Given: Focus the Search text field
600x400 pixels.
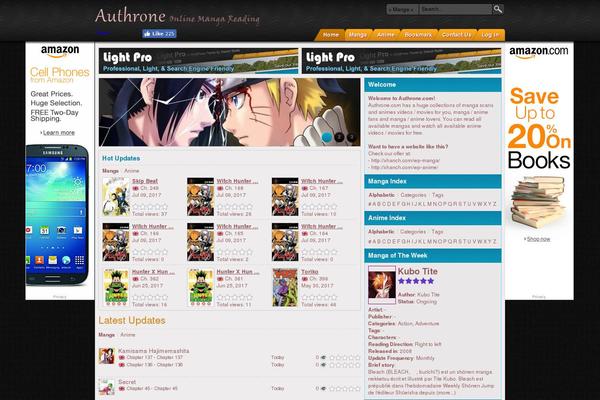Looking at the screenshot, I should pos(455,9).
